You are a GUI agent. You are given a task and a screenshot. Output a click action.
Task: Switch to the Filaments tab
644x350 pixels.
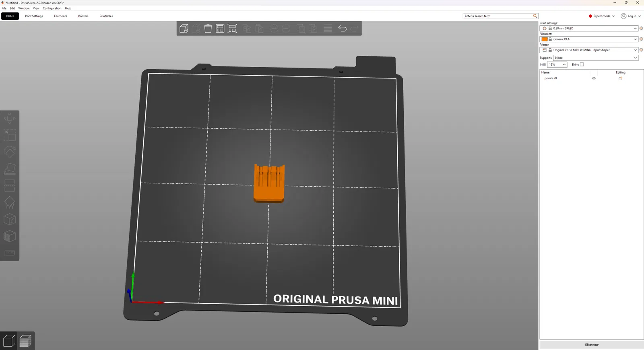(x=60, y=16)
